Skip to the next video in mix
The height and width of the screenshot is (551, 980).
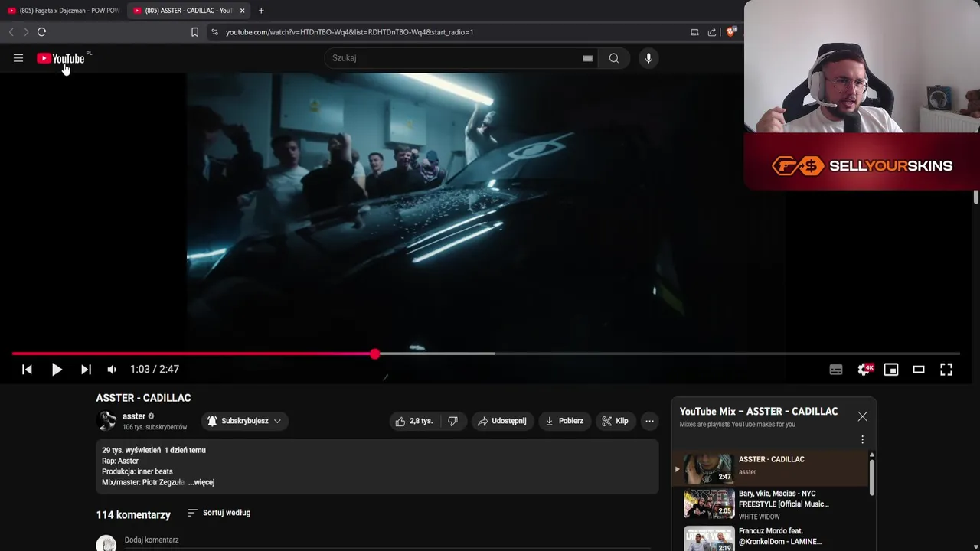point(86,370)
